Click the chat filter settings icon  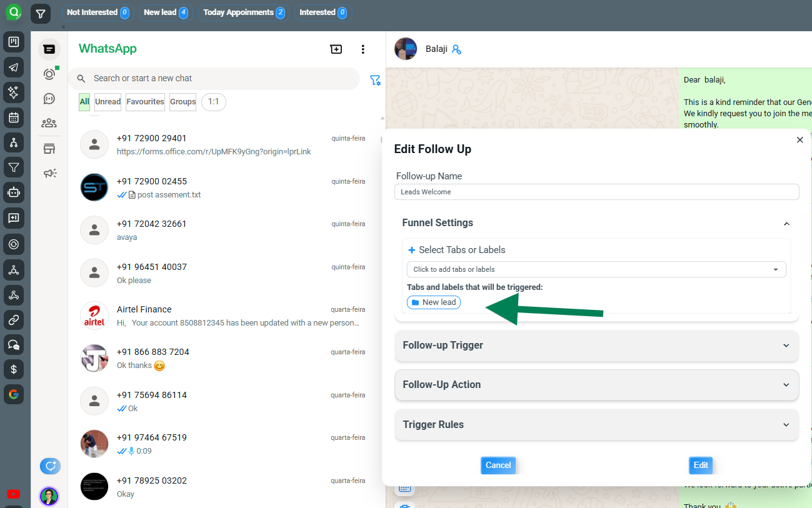tap(375, 80)
